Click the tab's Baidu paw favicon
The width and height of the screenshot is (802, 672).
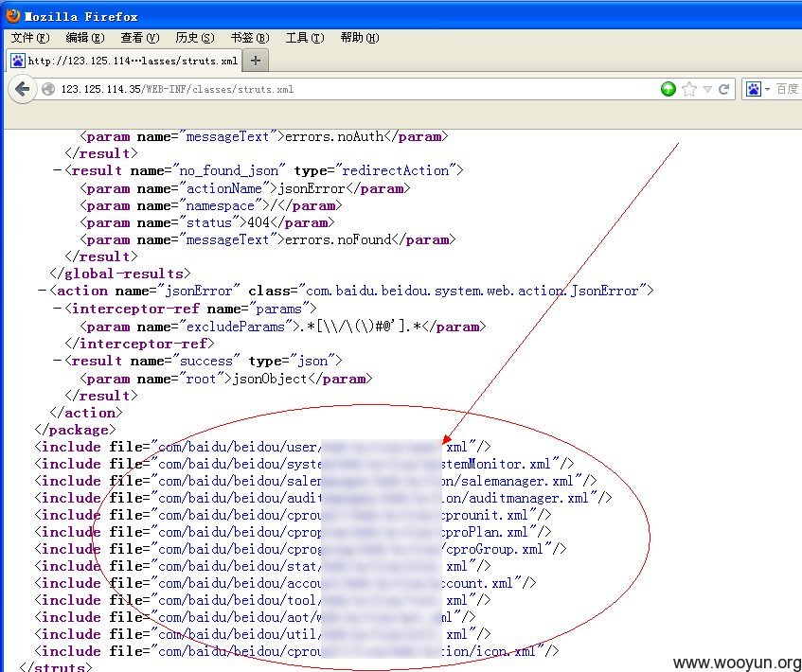[x=18, y=61]
